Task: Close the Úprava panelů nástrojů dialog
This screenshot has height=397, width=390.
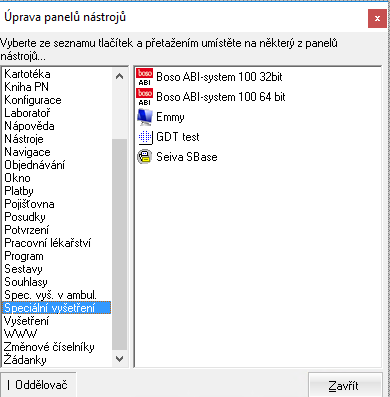Action: (377, 18)
